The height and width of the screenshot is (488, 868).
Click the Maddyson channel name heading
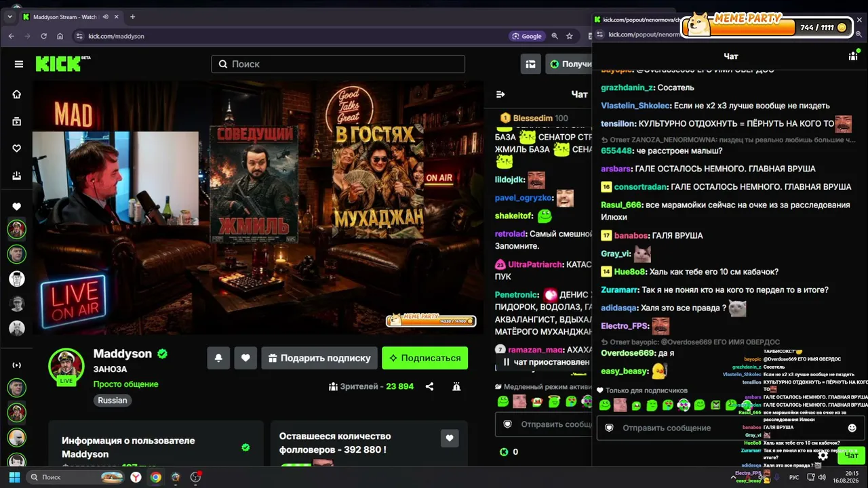(123, 354)
